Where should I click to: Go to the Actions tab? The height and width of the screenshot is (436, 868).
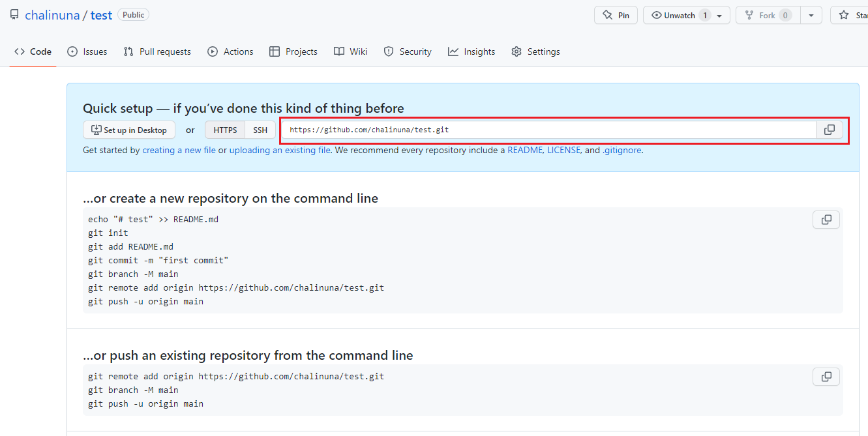[230, 51]
